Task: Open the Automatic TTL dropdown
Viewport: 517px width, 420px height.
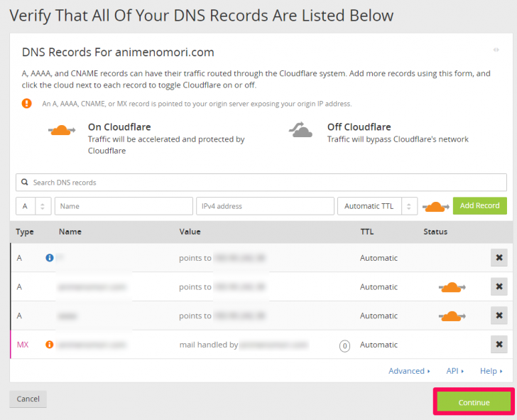Action: pos(378,206)
